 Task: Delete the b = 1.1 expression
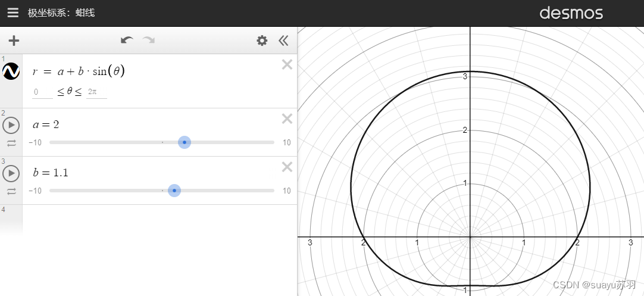click(x=287, y=167)
